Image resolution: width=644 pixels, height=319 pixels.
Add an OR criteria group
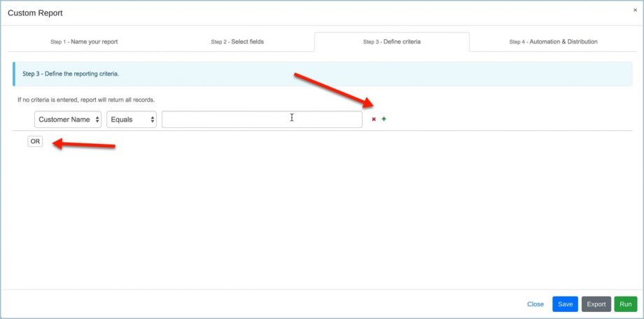(x=35, y=141)
